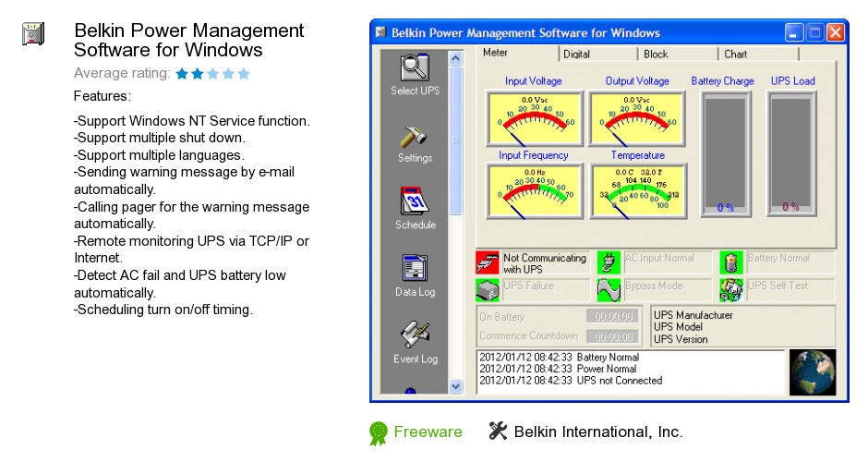Image resolution: width=868 pixels, height=474 pixels.
Task: Select the 'UPS not Connected' log entry
Action: pyautogui.click(x=571, y=381)
